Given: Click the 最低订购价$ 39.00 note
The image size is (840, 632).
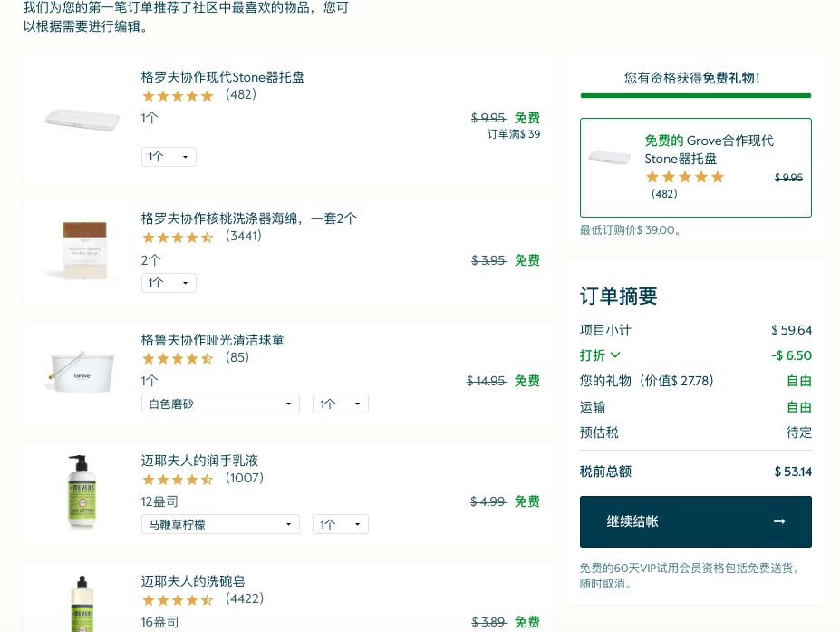Looking at the screenshot, I should (x=630, y=230).
